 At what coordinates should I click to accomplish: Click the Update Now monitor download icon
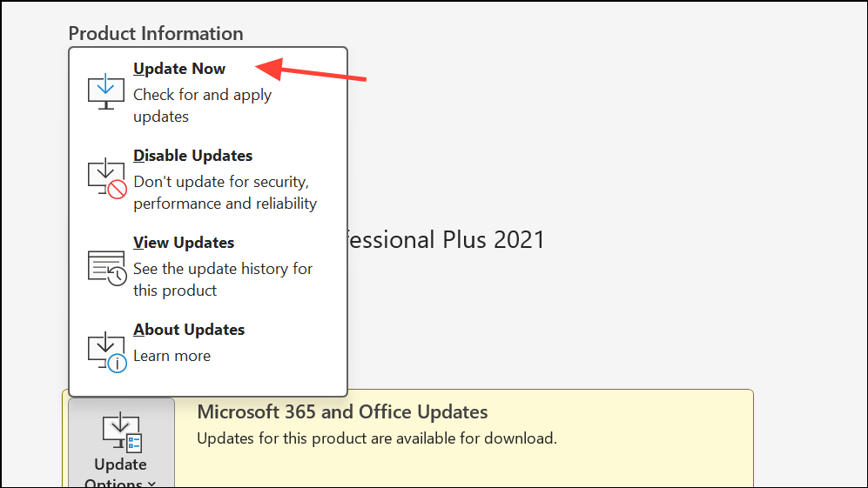click(x=105, y=91)
